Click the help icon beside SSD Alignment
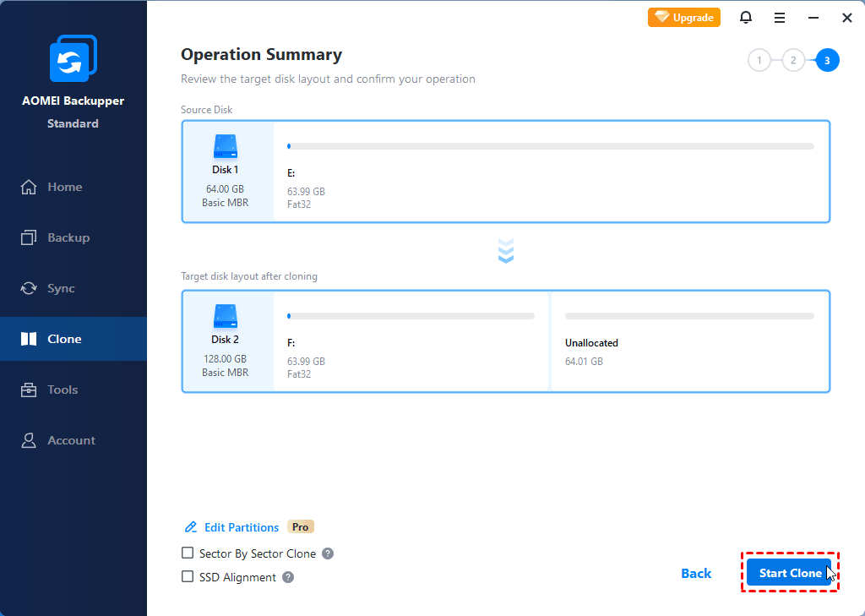The width and height of the screenshot is (865, 616). click(x=287, y=577)
